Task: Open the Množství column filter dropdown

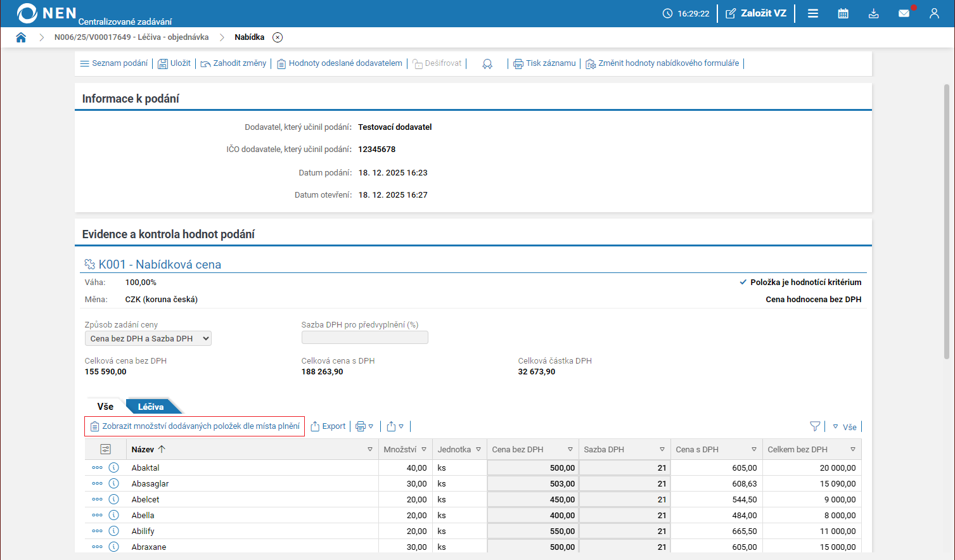Action: (x=424, y=449)
